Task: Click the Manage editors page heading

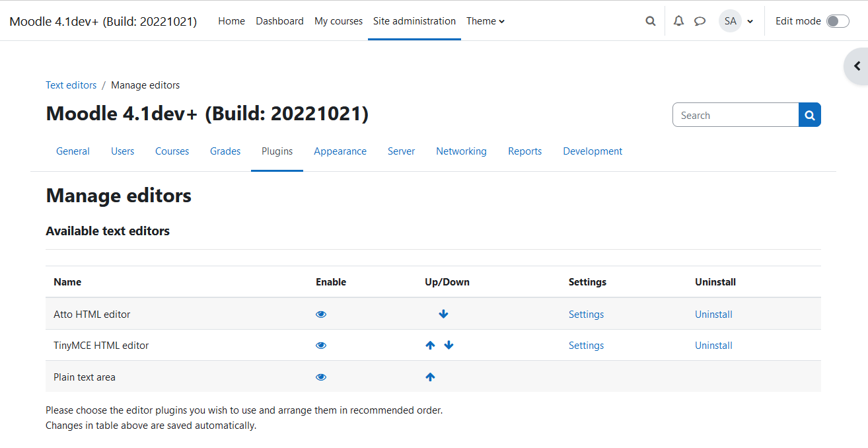Action: coord(119,196)
